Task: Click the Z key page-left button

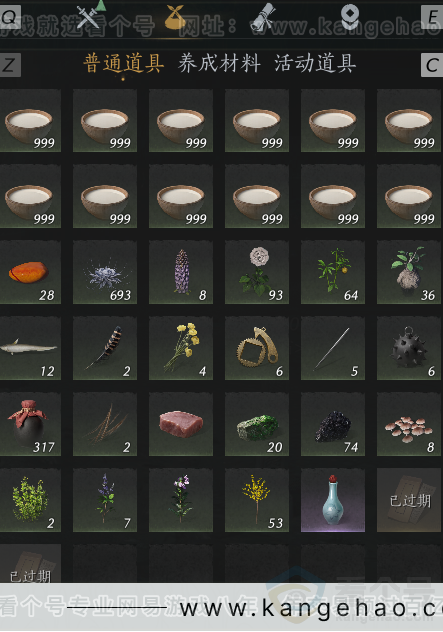Action: click(10, 64)
